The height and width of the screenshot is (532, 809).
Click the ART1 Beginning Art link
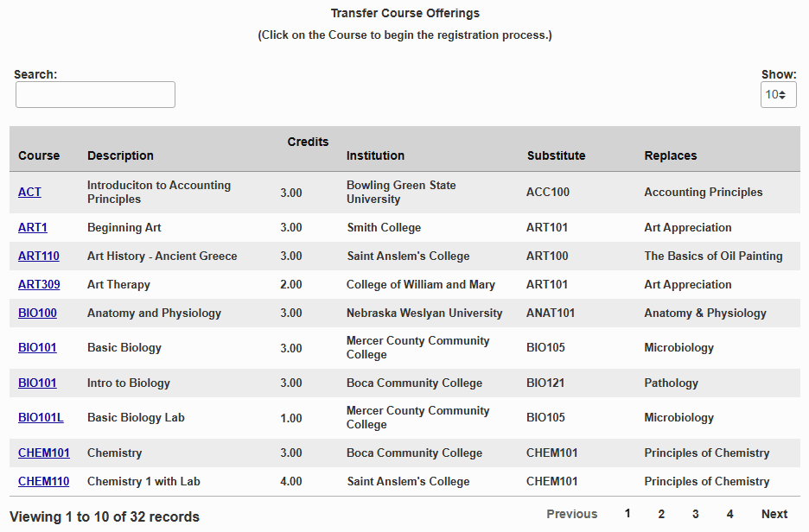[x=32, y=227]
